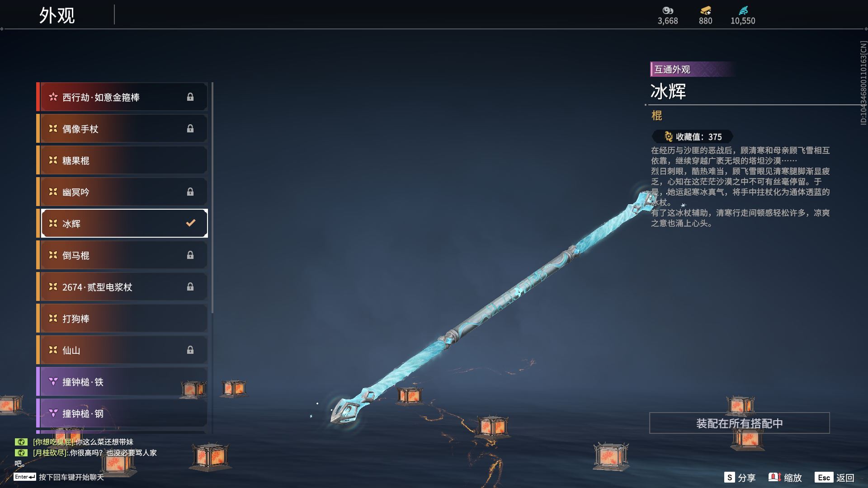
Task: Click the gold bar currency icon
Action: pos(705,10)
